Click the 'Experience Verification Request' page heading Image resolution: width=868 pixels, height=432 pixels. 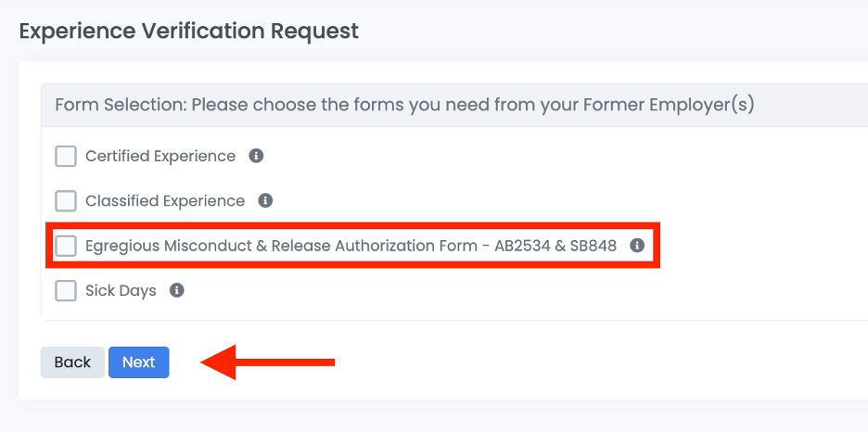(188, 31)
